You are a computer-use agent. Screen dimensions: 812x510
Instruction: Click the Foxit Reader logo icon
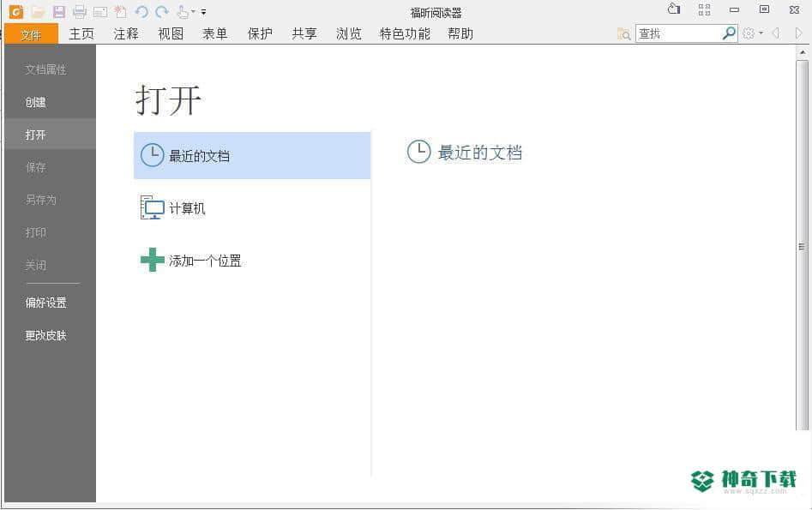coord(16,11)
